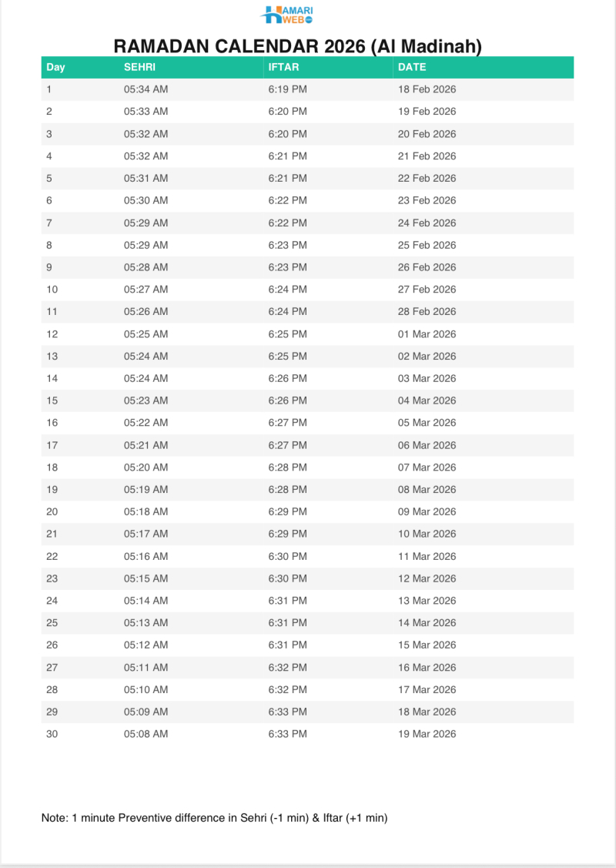Select Sehri time 05:34 AM
The image size is (616, 868).
146,89
